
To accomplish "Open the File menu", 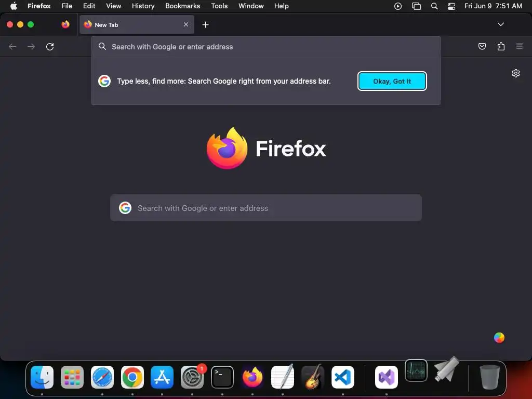I will pos(67,6).
